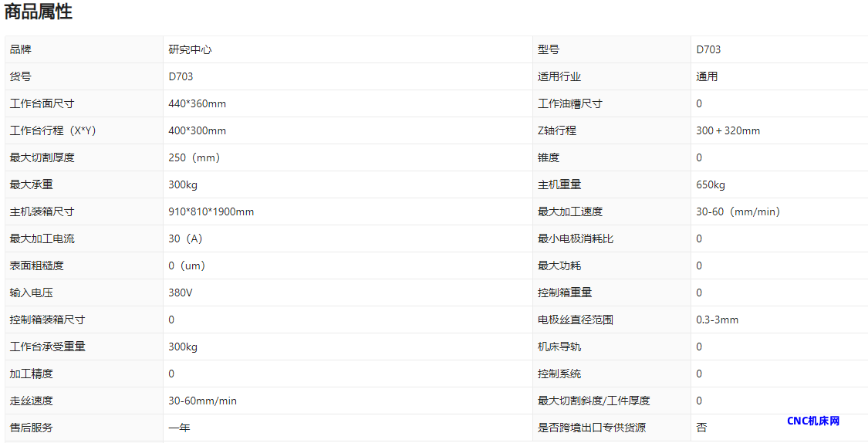
Task: Click the 表面粗糙度 value 0(um)
Action: 187,265
